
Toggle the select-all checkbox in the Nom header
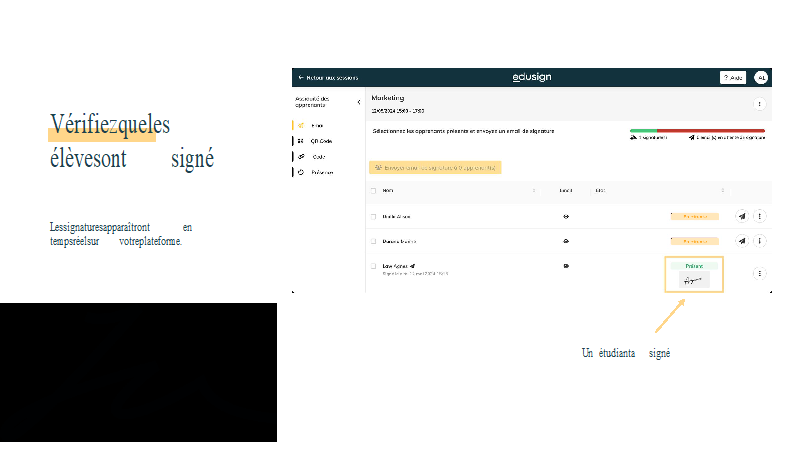(x=374, y=190)
